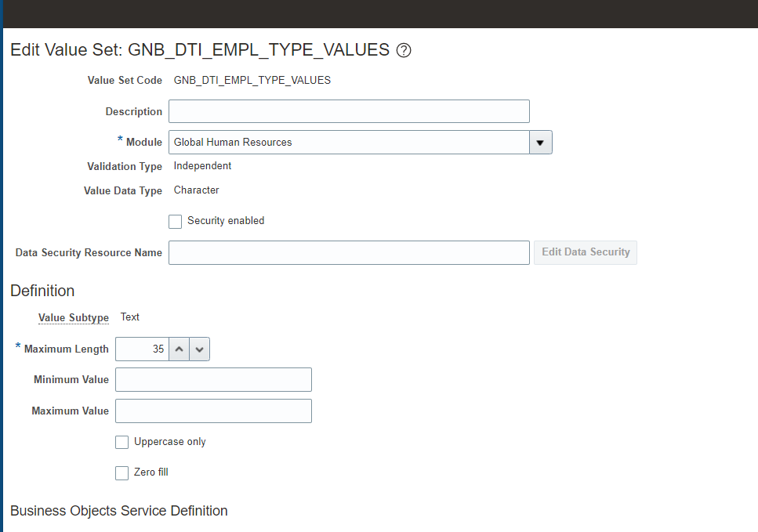This screenshot has height=532, width=758.
Task: Select the Maximum Length number field
Action: 142,349
